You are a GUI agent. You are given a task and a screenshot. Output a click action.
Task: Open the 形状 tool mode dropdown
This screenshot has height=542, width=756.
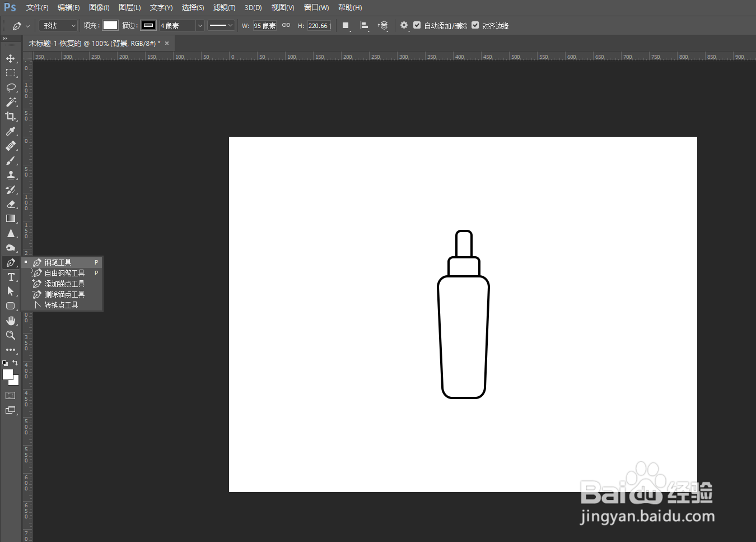click(x=58, y=26)
